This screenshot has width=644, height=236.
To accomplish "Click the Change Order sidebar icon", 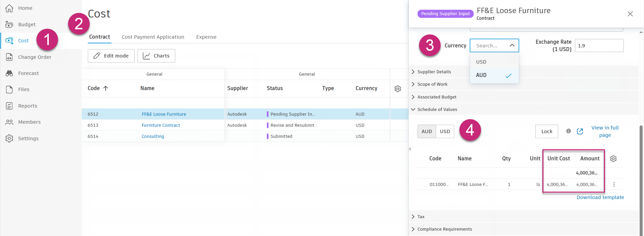I will tap(9, 57).
